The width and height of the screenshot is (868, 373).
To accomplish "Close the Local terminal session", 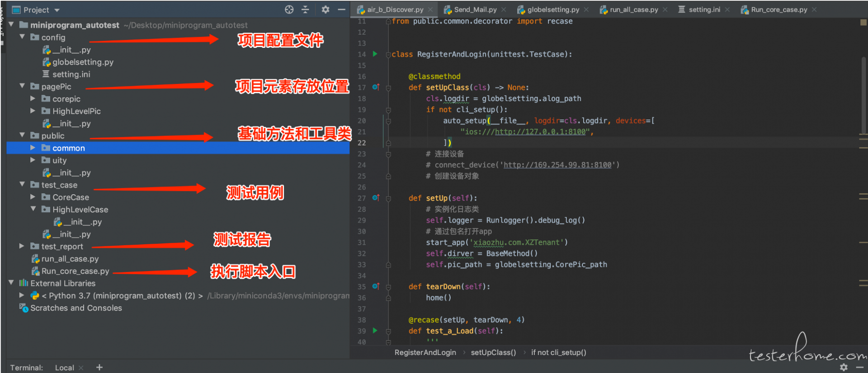I will (x=81, y=368).
